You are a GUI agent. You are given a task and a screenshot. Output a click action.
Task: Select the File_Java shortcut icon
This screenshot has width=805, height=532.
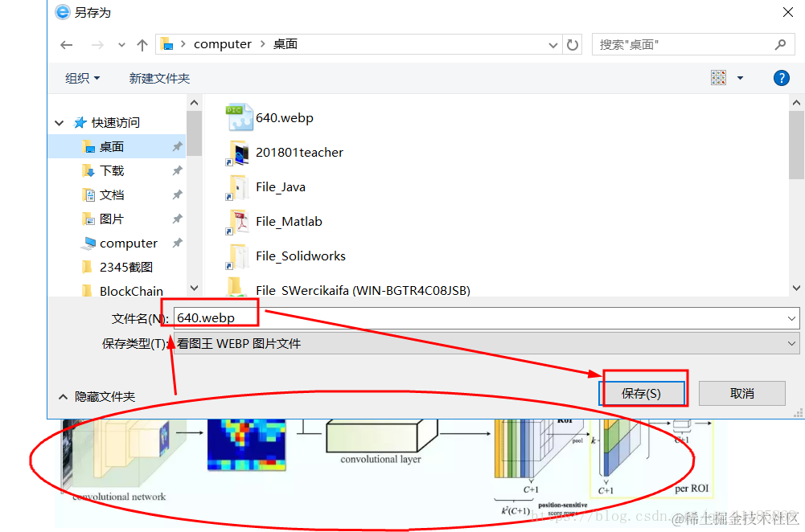(237, 187)
